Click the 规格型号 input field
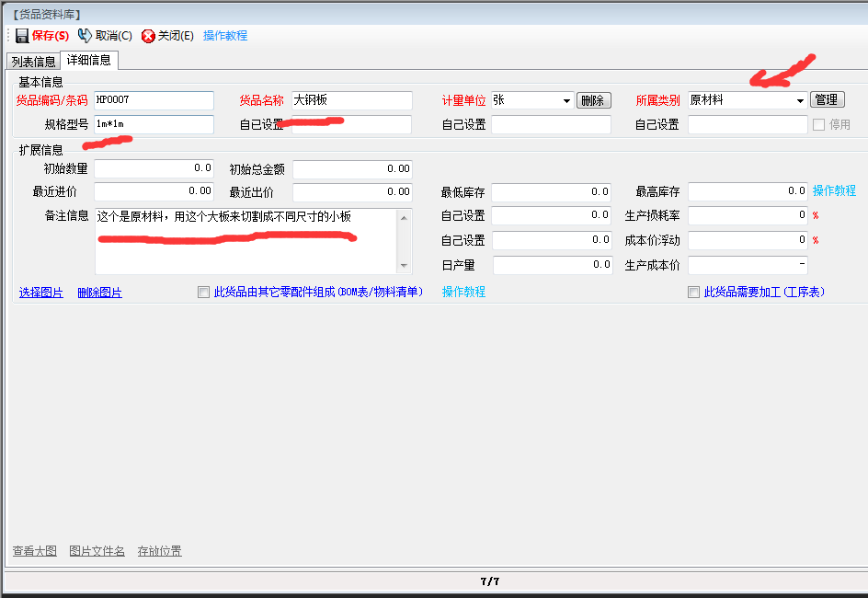868x598 pixels. point(154,124)
